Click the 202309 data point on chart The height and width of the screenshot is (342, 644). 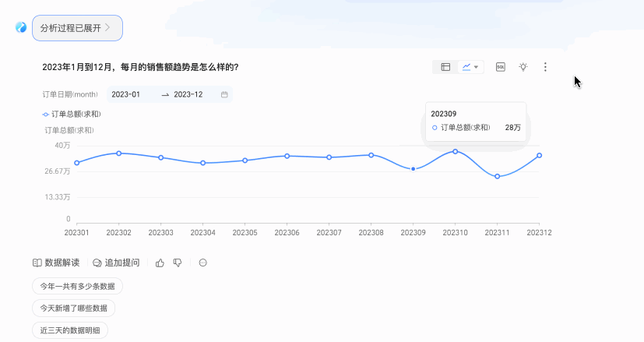(413, 169)
